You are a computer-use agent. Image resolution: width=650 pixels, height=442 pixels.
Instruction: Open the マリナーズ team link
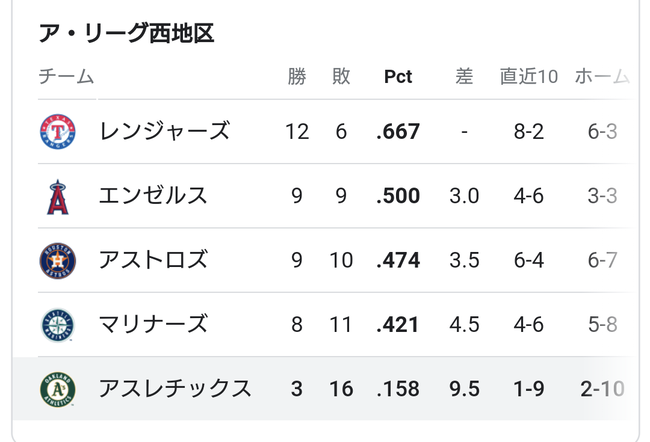tap(153, 324)
